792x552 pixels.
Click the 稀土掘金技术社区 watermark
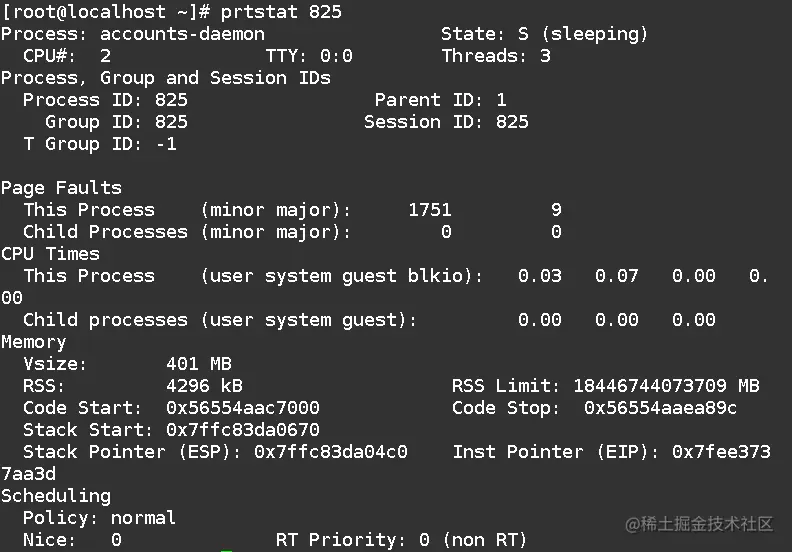(x=699, y=524)
